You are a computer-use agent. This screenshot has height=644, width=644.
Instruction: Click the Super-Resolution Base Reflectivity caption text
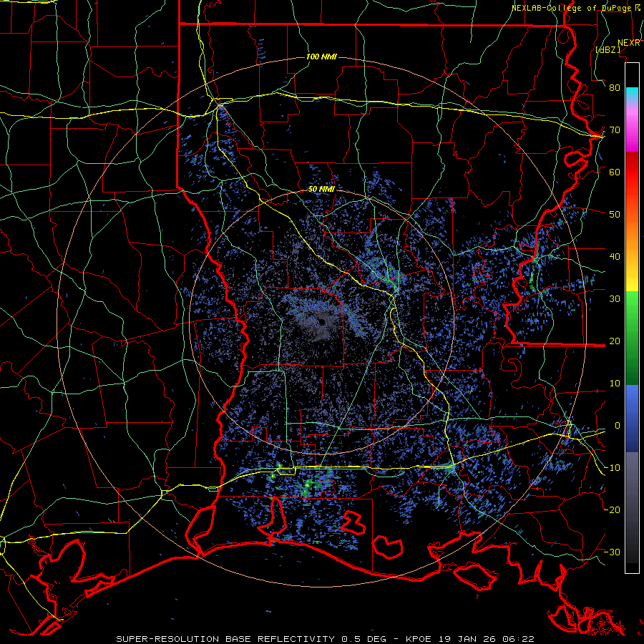point(325,639)
